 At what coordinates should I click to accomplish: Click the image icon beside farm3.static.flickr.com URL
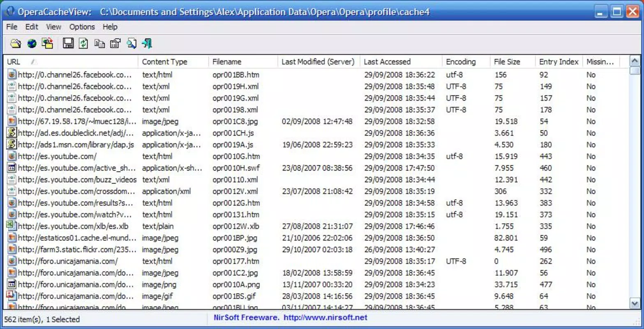[x=12, y=249]
